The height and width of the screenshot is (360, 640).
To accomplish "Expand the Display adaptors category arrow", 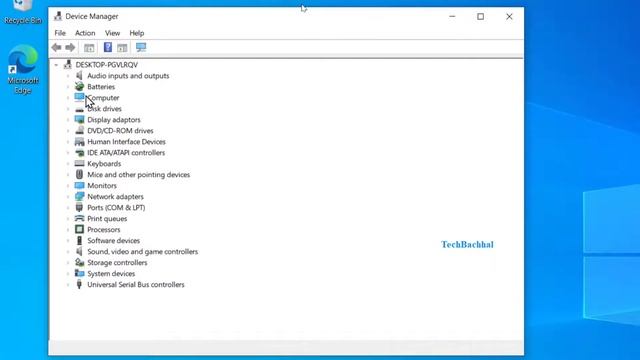I will [68, 120].
